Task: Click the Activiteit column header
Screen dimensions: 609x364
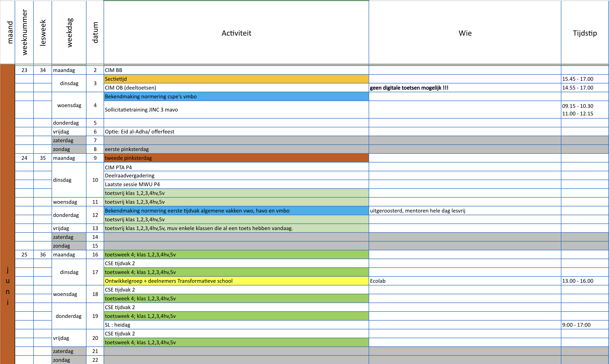Action: click(x=236, y=33)
